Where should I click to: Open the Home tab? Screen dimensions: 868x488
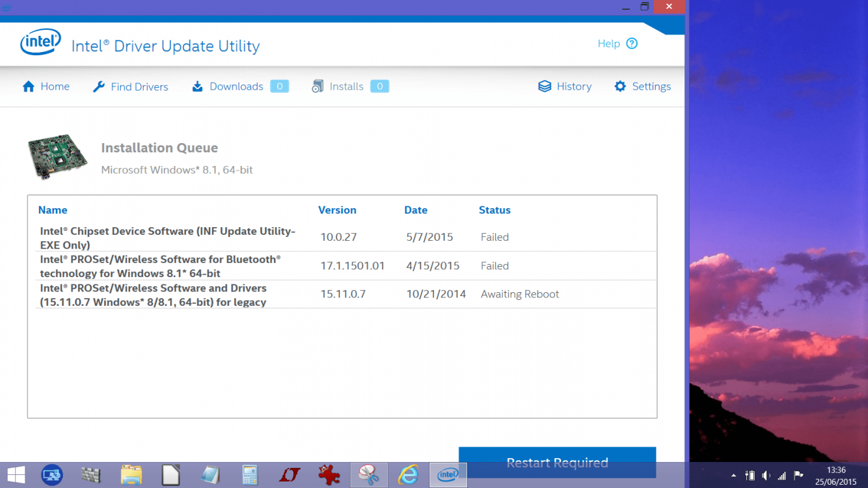[46, 87]
